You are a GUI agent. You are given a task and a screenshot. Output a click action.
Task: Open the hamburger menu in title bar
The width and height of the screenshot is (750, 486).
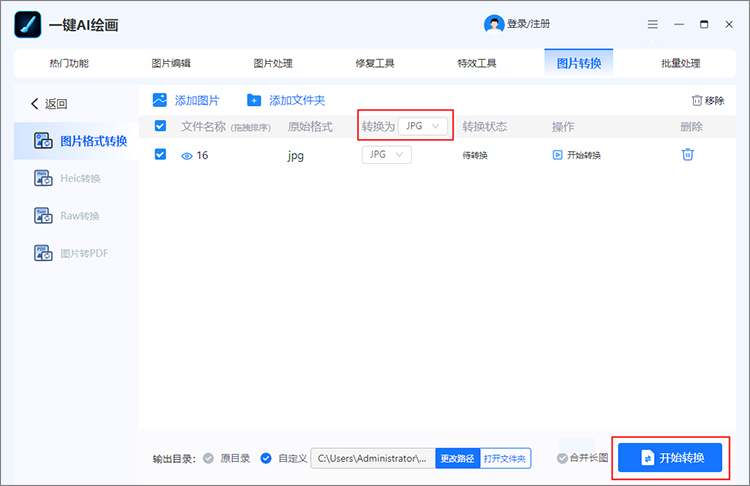click(x=653, y=24)
